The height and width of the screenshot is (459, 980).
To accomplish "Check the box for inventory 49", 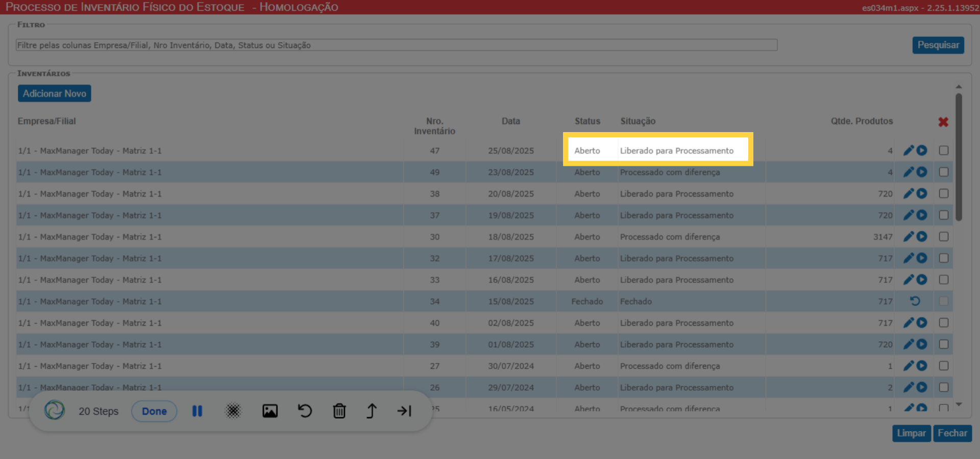I will [x=944, y=172].
